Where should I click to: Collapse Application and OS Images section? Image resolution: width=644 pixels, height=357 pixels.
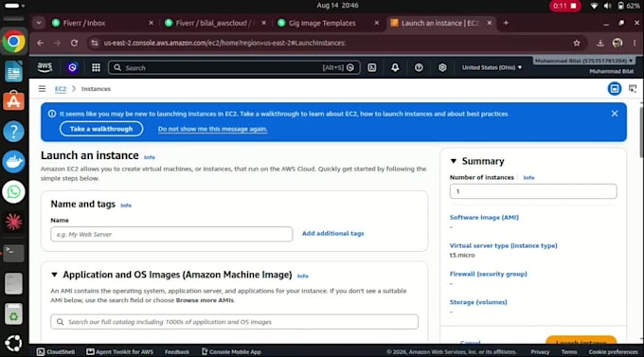pos(54,275)
